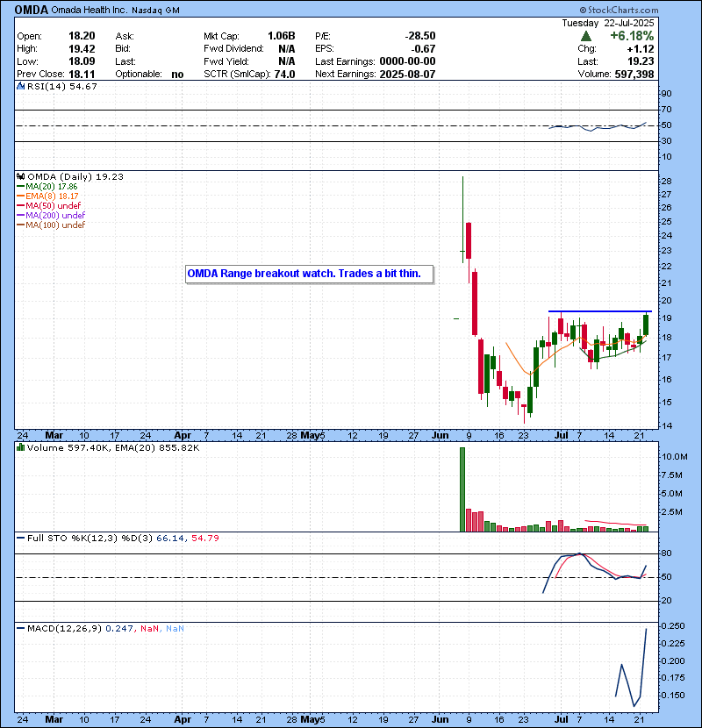Click the stochastic %D value 54.79
This screenshot has width=702, height=728.
tap(204, 539)
